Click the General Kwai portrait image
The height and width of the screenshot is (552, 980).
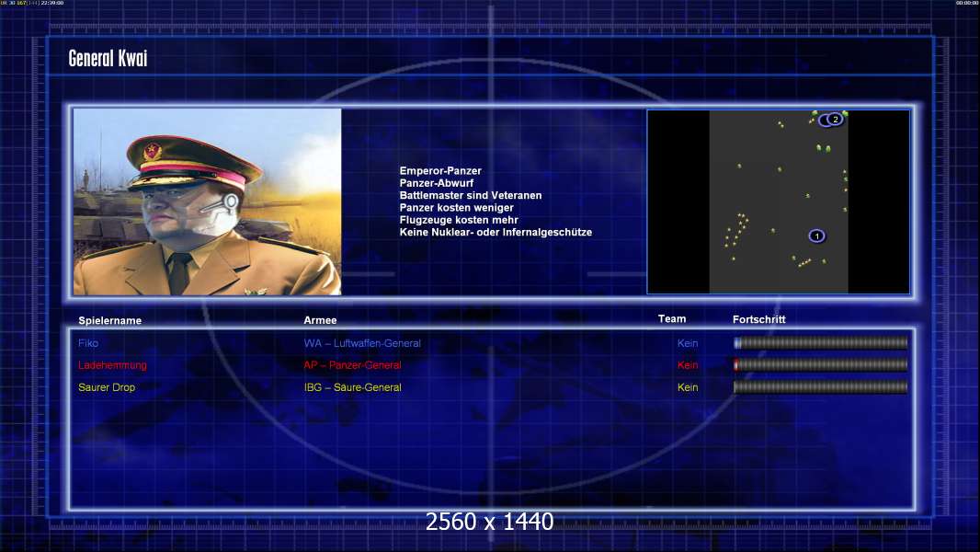tap(208, 201)
